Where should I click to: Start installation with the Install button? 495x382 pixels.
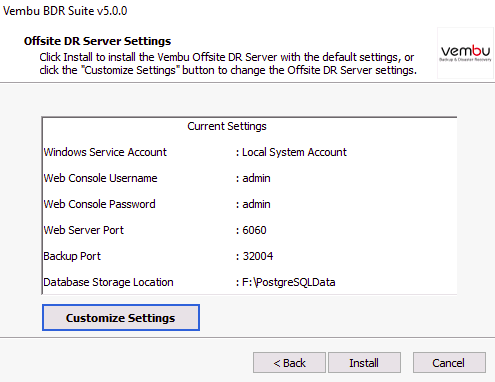coord(364,363)
